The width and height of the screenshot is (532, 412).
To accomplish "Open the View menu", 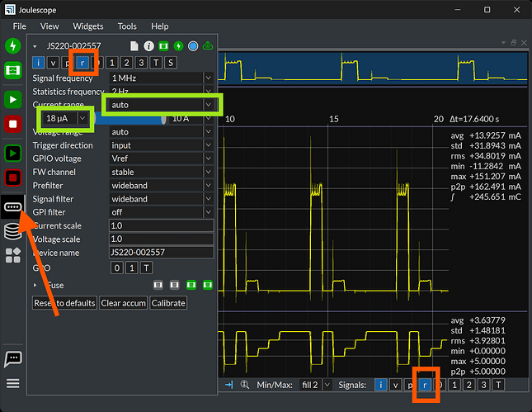I will pos(49,26).
